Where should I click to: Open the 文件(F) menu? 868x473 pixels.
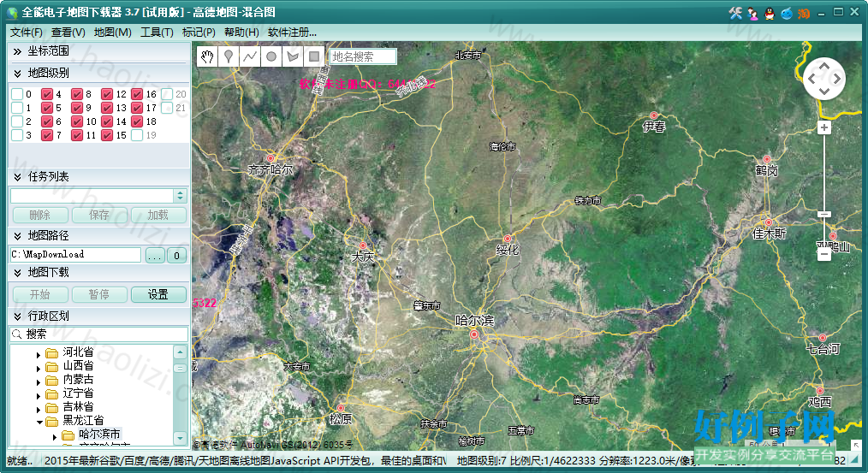[26, 33]
